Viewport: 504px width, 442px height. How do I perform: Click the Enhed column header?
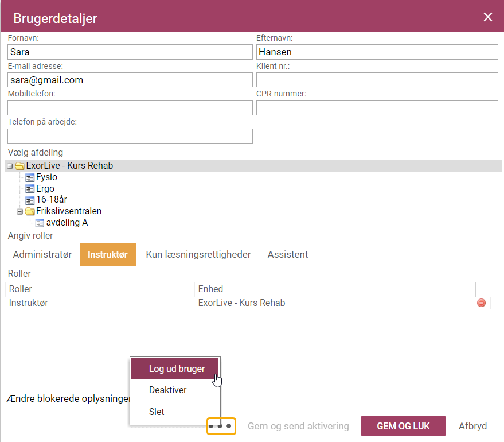click(335, 289)
